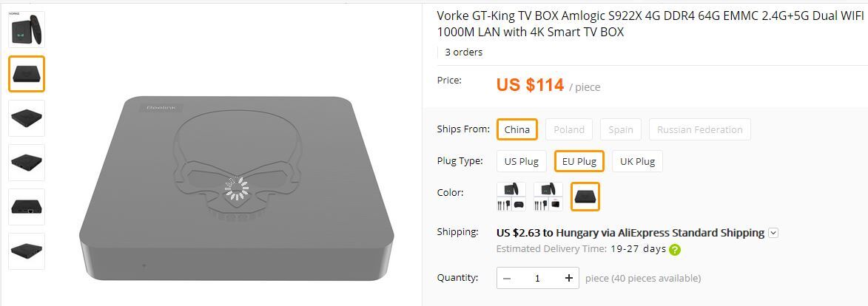Choose Poland as ships-from location

[569, 129]
